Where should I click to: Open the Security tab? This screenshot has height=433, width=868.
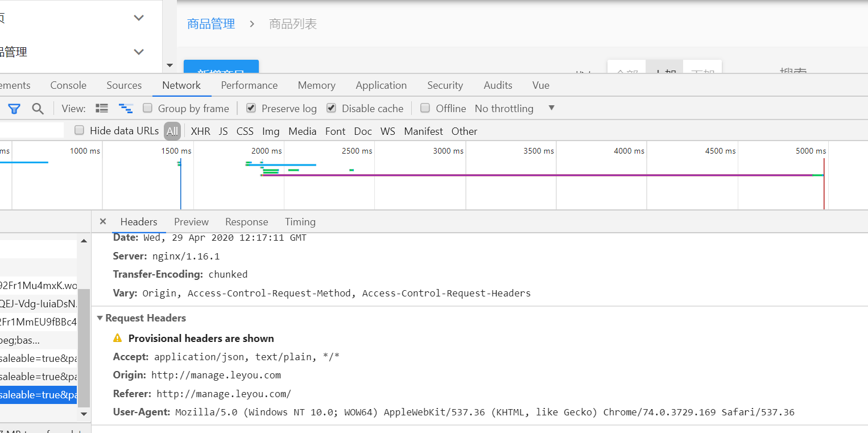pos(445,85)
